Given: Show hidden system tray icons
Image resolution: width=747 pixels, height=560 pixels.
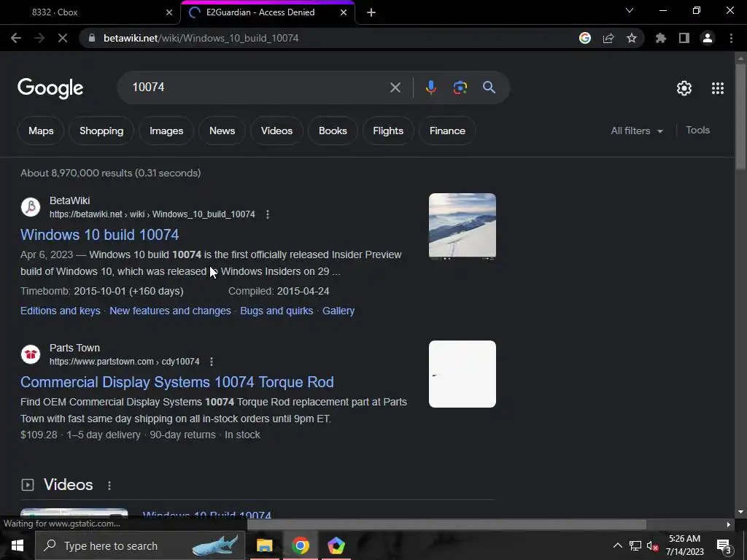Looking at the screenshot, I should (617, 545).
